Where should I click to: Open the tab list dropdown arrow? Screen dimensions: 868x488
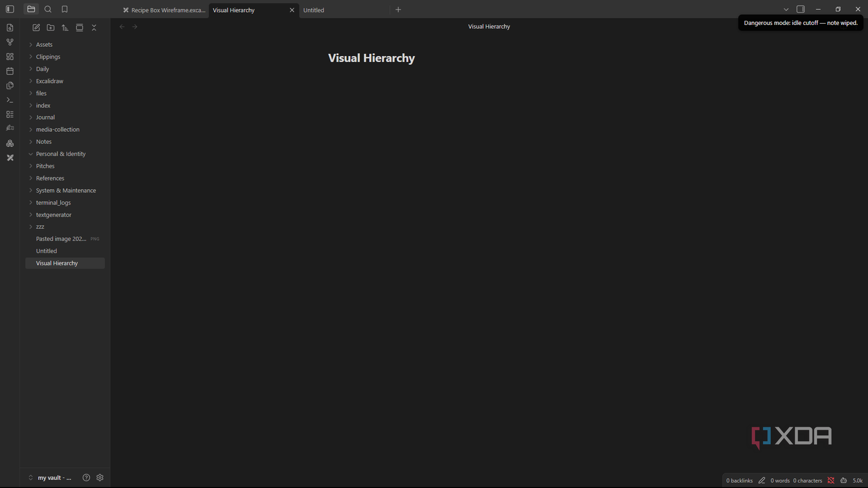coord(786,9)
